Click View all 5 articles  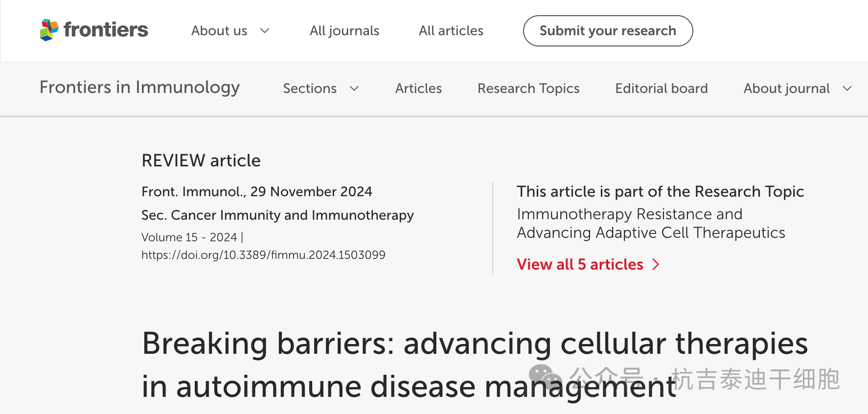click(580, 265)
